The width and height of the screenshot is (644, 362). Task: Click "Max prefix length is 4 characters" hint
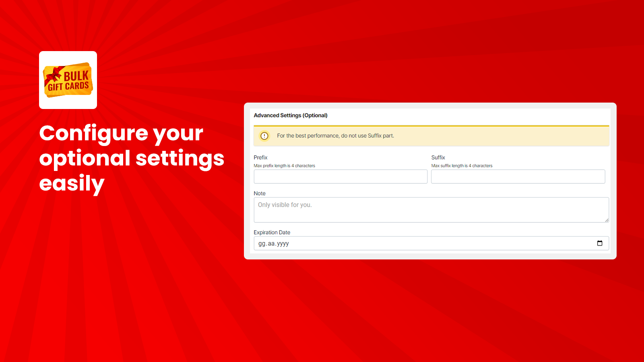tap(285, 166)
